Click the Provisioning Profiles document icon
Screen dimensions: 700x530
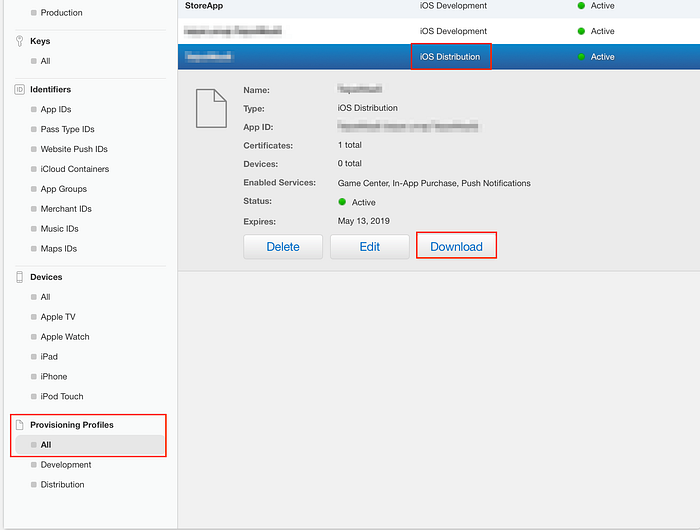coord(20,425)
